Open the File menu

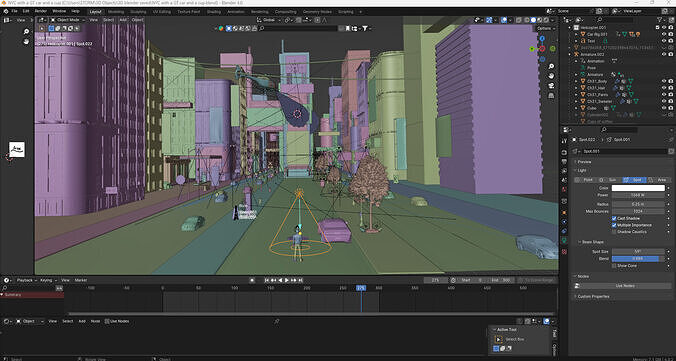coord(15,11)
